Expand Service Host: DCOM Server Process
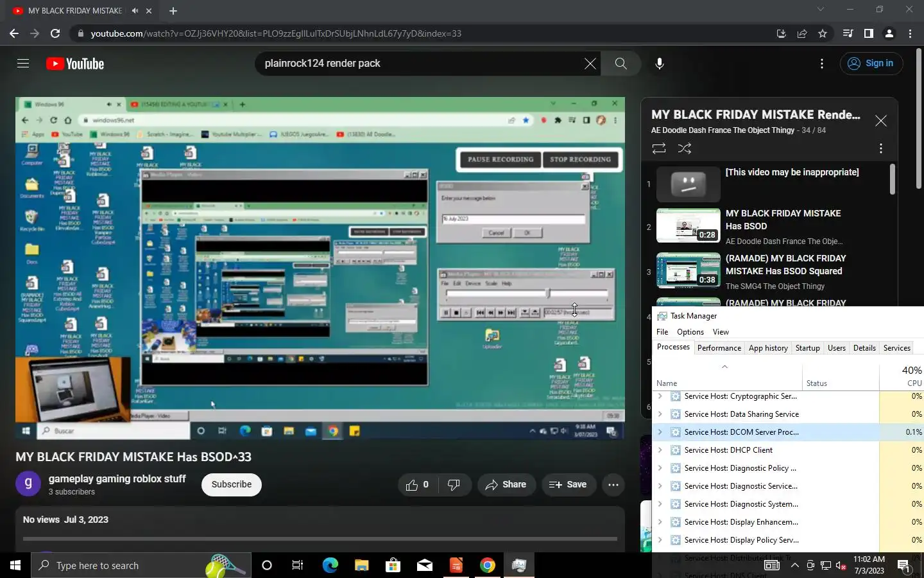924x578 pixels. [x=660, y=432]
